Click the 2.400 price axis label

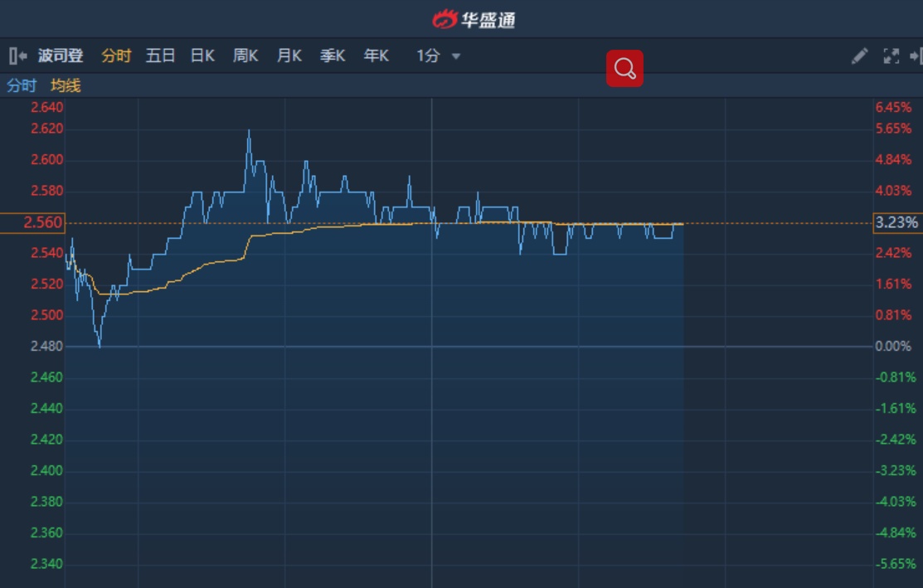[46, 471]
